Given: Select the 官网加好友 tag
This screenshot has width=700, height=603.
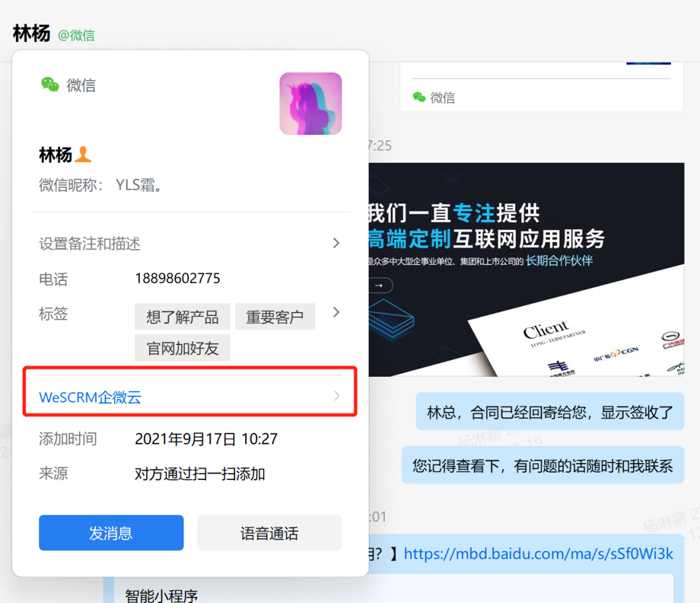Looking at the screenshot, I should pyautogui.click(x=182, y=348).
